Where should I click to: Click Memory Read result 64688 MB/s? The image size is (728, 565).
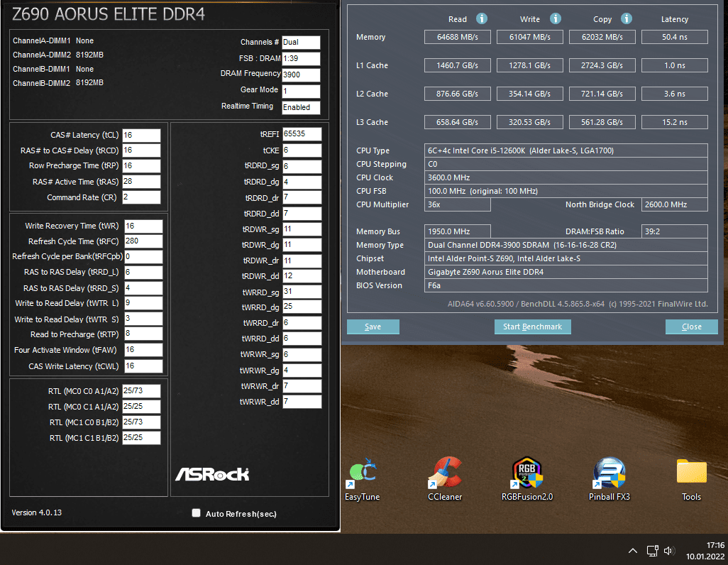tap(458, 37)
